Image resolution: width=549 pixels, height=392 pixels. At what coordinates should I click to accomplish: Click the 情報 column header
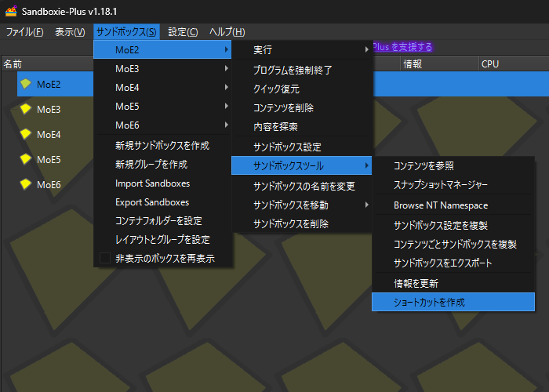tap(439, 64)
